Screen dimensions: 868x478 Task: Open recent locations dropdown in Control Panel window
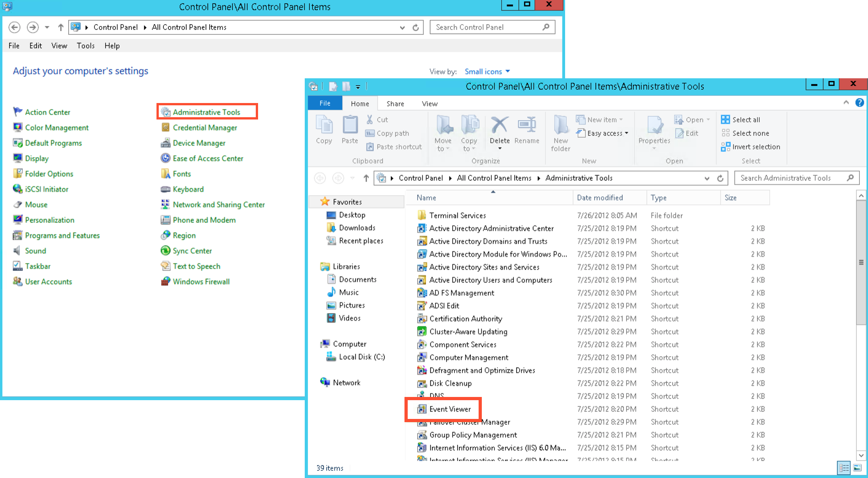point(47,27)
